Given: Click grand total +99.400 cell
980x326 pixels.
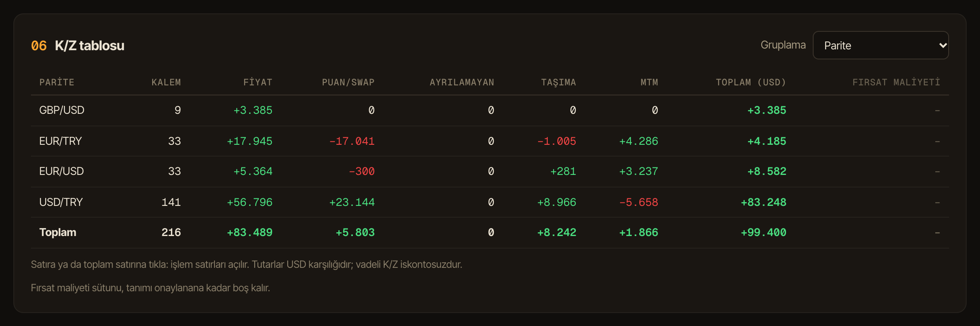Looking at the screenshot, I should [763, 232].
